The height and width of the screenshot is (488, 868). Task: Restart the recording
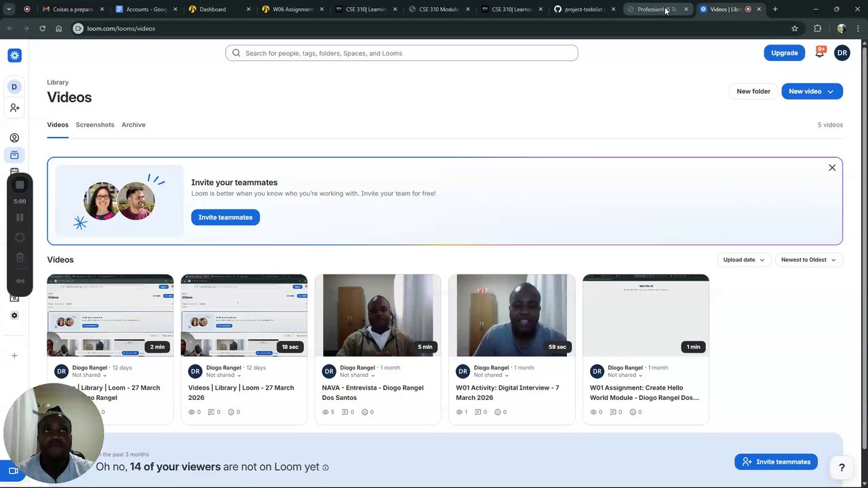click(20, 237)
